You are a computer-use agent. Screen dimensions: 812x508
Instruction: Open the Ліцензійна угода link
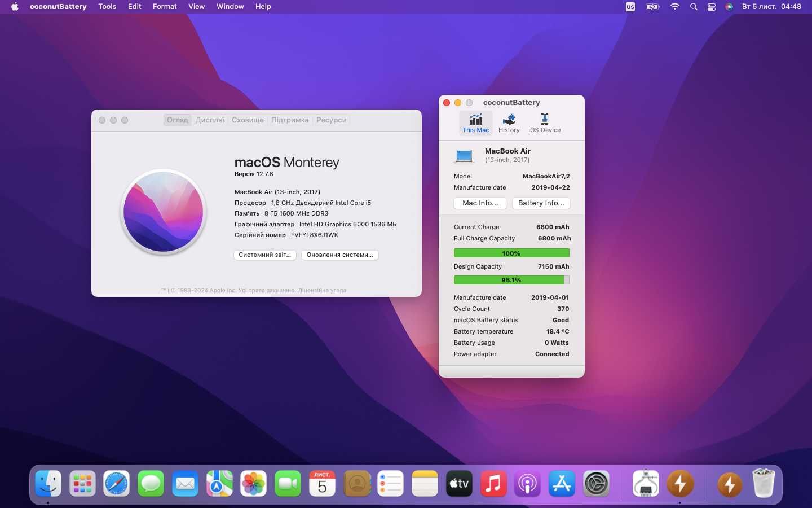[322, 291]
